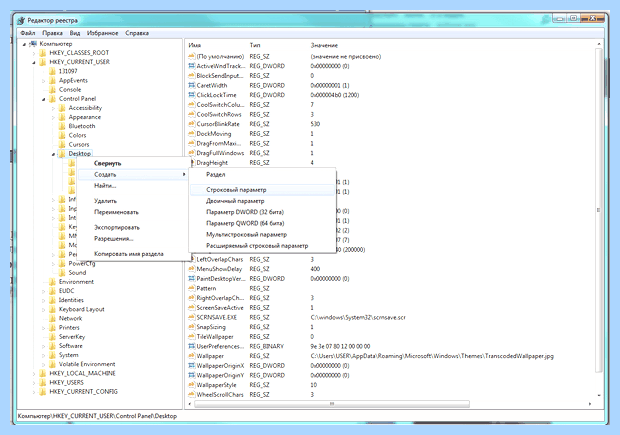Expand the AppEvents node
Viewport: 620px width, 435px height.
pyautogui.click(x=43, y=81)
